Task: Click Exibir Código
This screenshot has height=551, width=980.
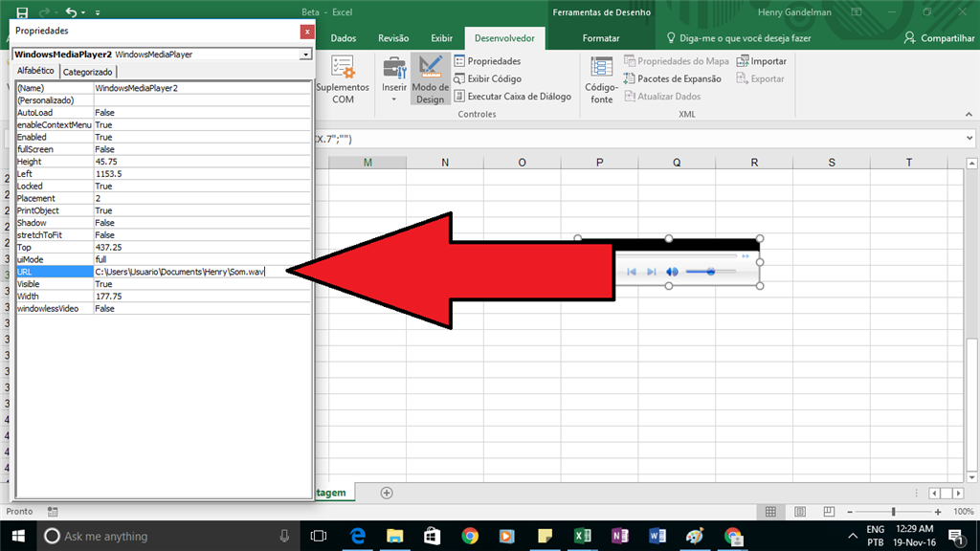Action: [x=487, y=78]
